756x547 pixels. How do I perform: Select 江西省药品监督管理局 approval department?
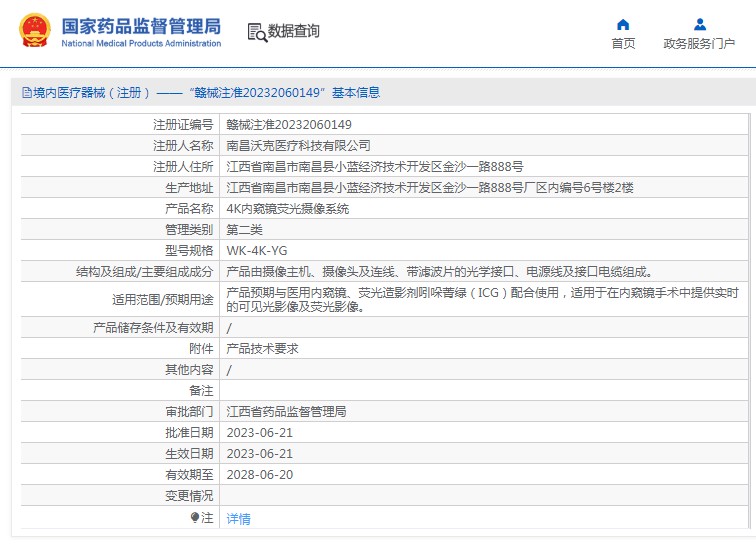(286, 412)
